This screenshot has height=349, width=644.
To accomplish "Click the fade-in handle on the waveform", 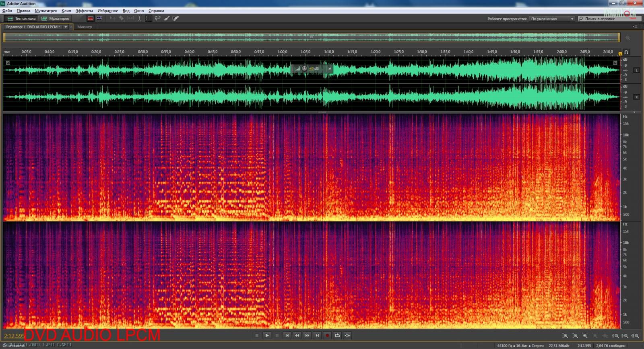I will coord(8,62).
